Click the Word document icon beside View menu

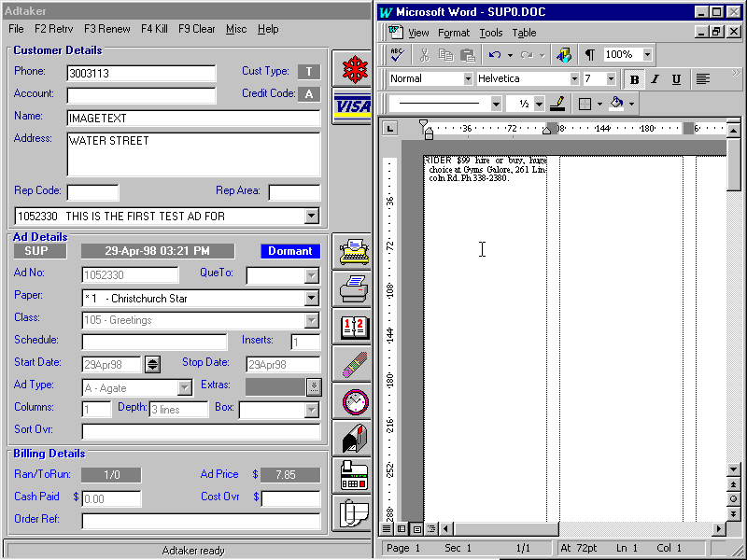pyautogui.click(x=395, y=32)
